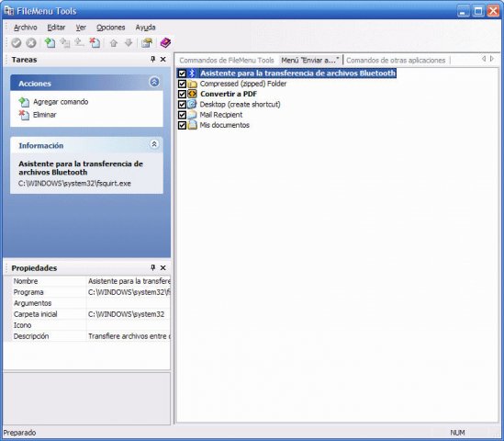Click the Agregar comando link
Screen dimensions: 504x441
(x=61, y=102)
